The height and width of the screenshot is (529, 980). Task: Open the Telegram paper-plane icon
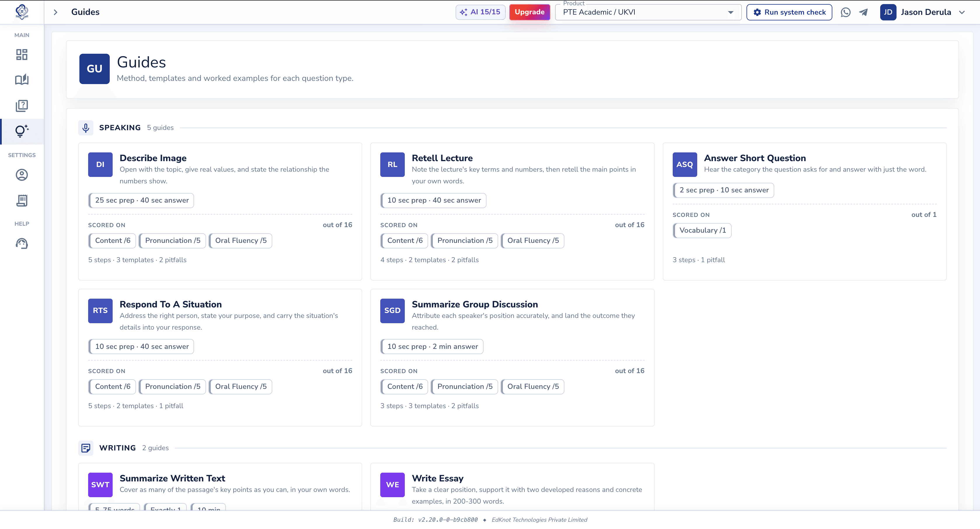(x=864, y=12)
